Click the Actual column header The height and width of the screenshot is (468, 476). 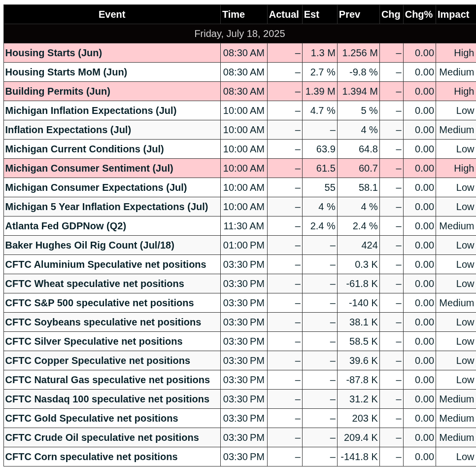coord(284,14)
